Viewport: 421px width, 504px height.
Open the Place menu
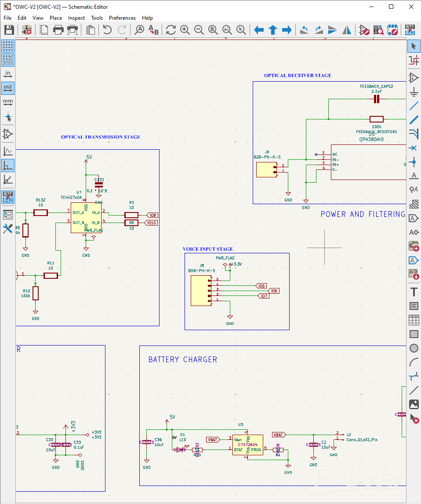point(56,18)
